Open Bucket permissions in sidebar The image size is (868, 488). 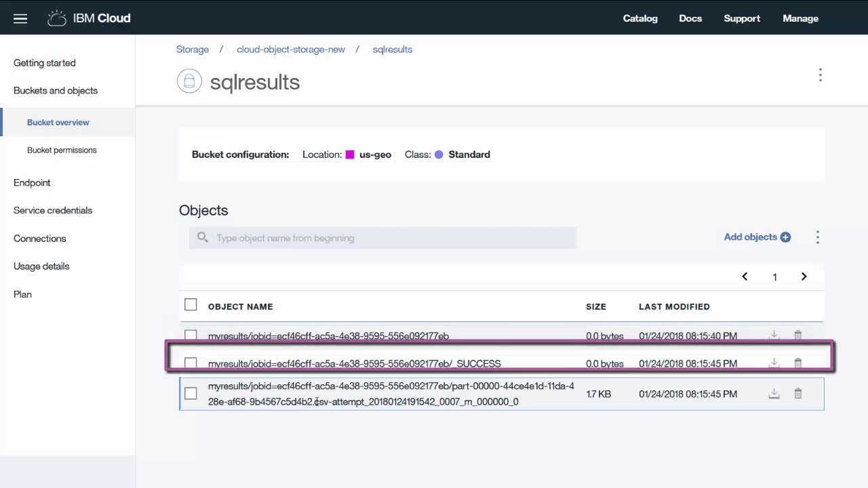click(x=62, y=150)
